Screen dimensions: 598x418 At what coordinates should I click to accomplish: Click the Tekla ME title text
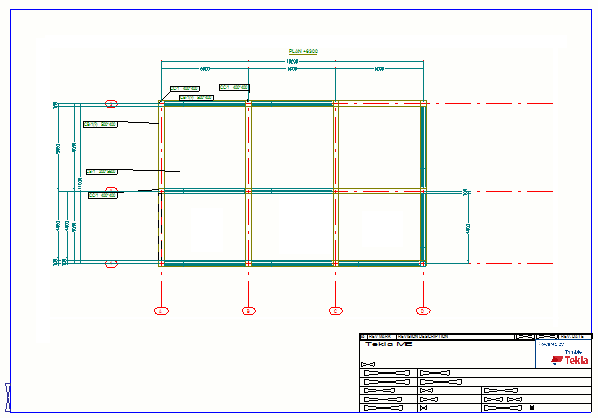pos(389,344)
